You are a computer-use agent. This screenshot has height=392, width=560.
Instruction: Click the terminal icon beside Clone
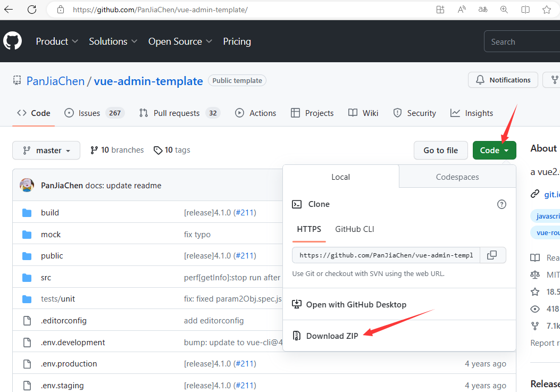(296, 204)
